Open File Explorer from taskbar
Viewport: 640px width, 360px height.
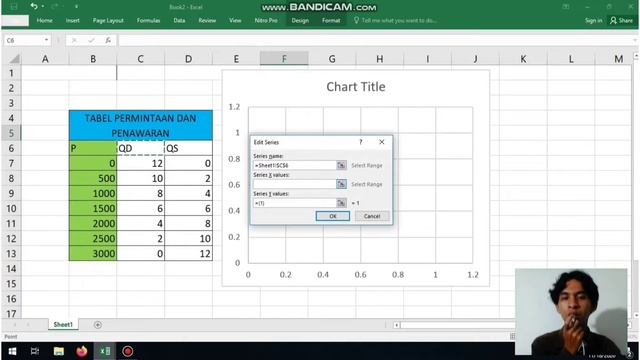[58, 351]
